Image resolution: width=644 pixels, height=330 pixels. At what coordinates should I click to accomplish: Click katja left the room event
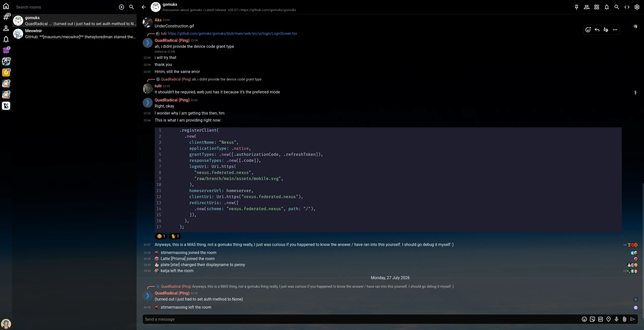click(177, 271)
